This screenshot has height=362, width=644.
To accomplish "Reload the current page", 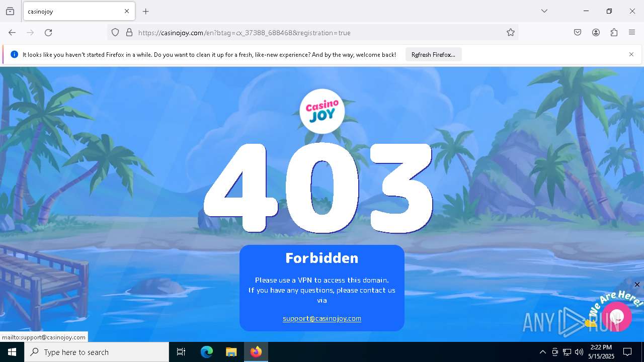I will pos(48,33).
